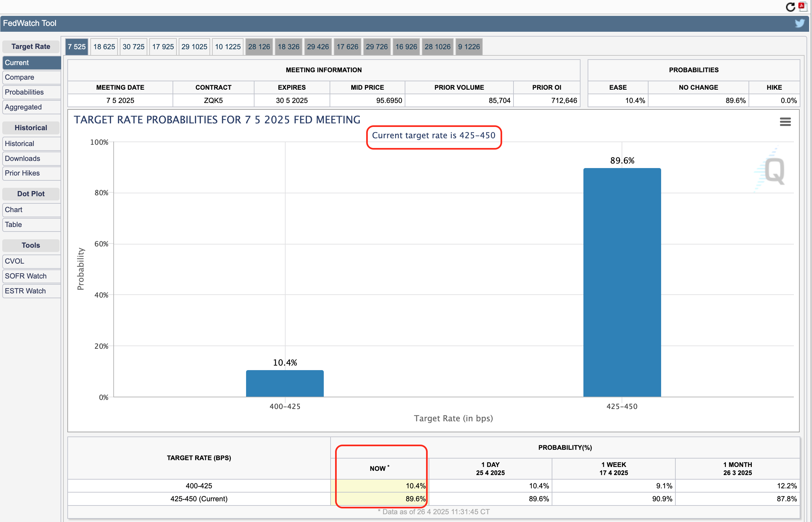
Task: Click the Q watermark logo in chart
Action: pyautogui.click(x=774, y=171)
